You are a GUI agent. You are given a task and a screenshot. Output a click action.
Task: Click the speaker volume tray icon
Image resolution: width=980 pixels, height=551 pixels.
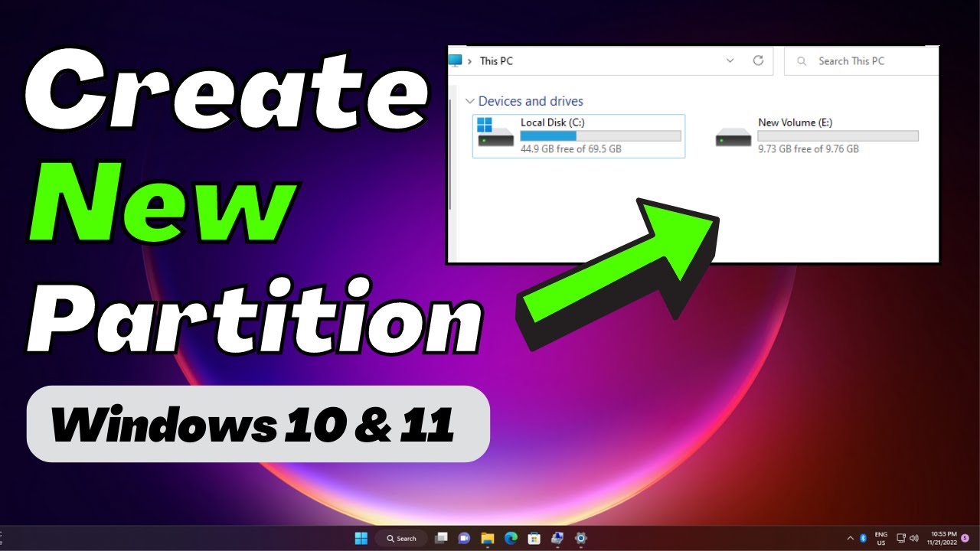[913, 538]
